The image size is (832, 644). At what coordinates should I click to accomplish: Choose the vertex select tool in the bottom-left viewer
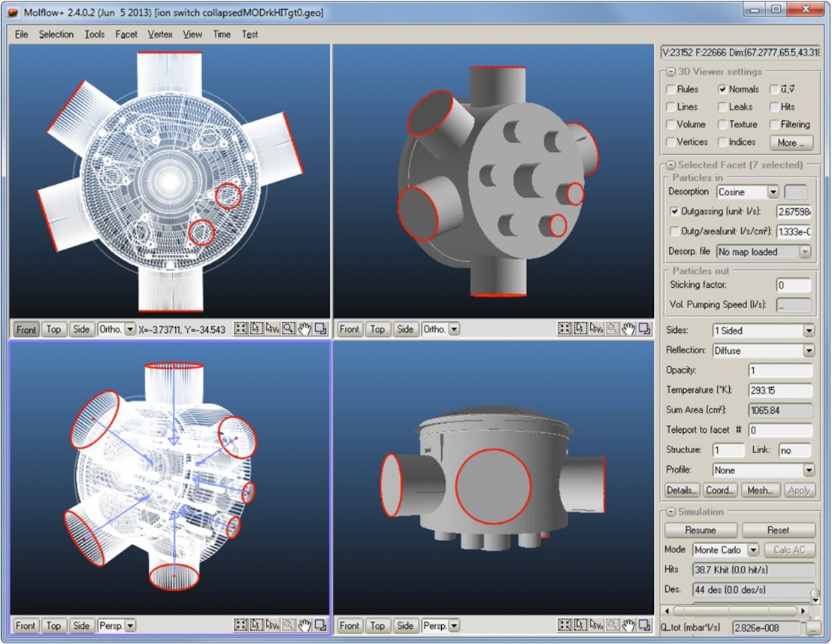273,625
